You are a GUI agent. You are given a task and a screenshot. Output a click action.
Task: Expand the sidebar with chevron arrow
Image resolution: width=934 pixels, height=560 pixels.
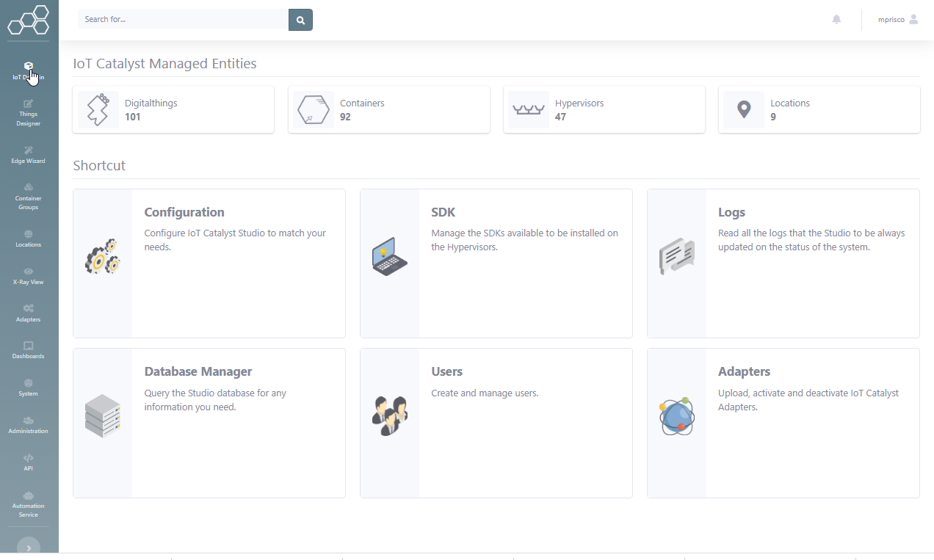tap(28, 547)
